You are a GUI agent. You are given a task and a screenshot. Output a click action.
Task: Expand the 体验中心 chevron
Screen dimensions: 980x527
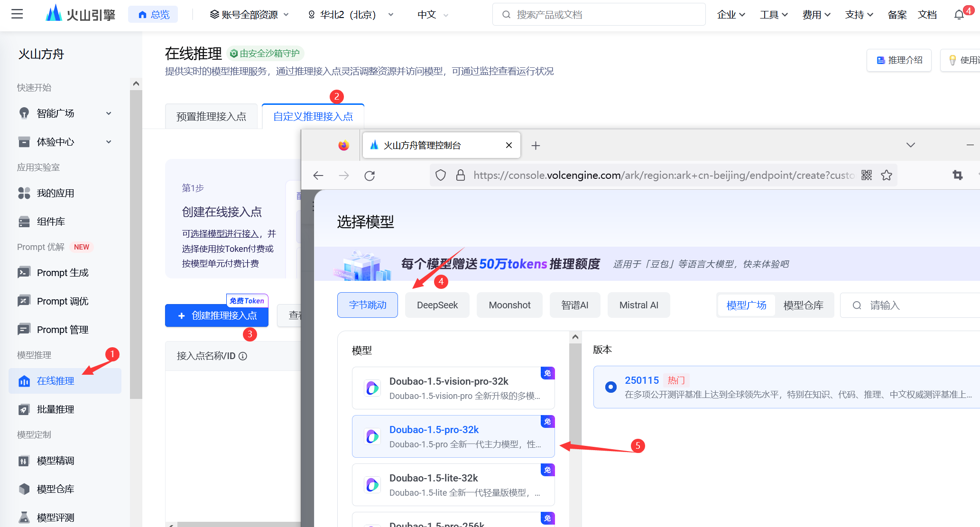(109, 142)
